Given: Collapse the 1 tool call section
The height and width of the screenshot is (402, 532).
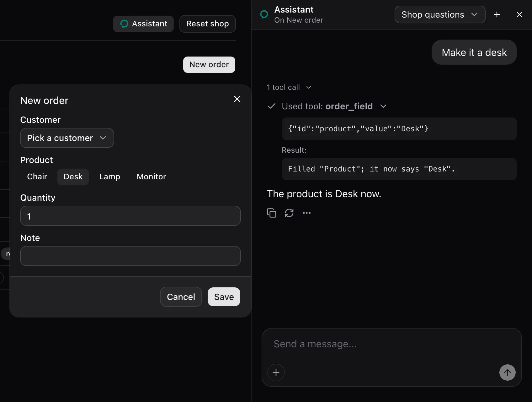Looking at the screenshot, I should click(x=289, y=87).
